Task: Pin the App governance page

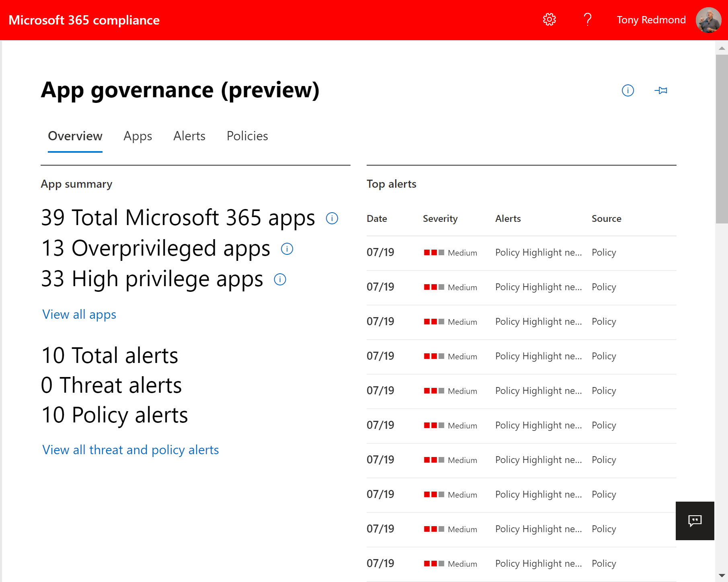Action: [661, 90]
